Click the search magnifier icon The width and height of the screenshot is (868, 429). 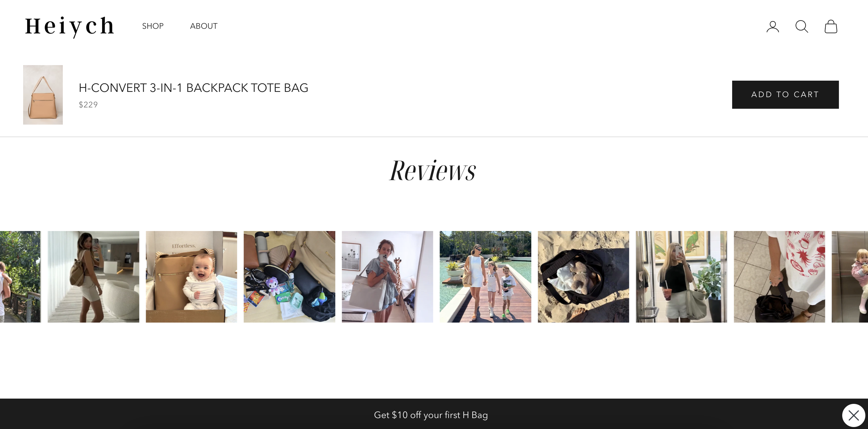point(802,26)
